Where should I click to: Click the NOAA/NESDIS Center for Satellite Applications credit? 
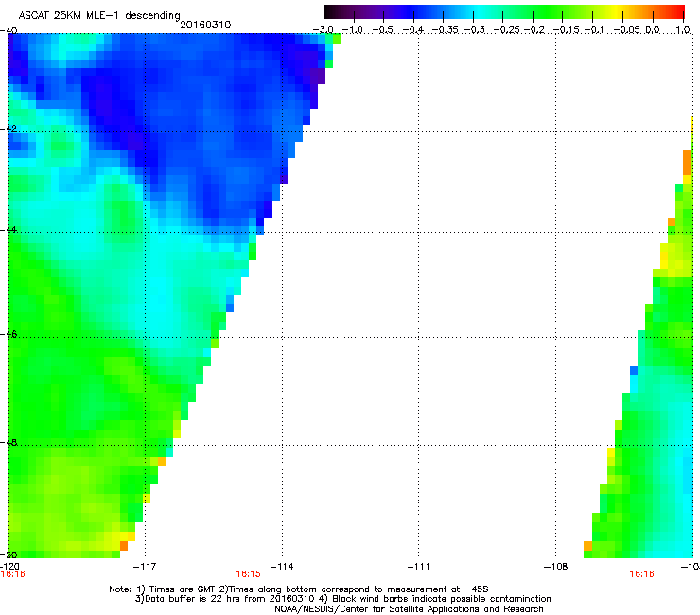coord(409,609)
